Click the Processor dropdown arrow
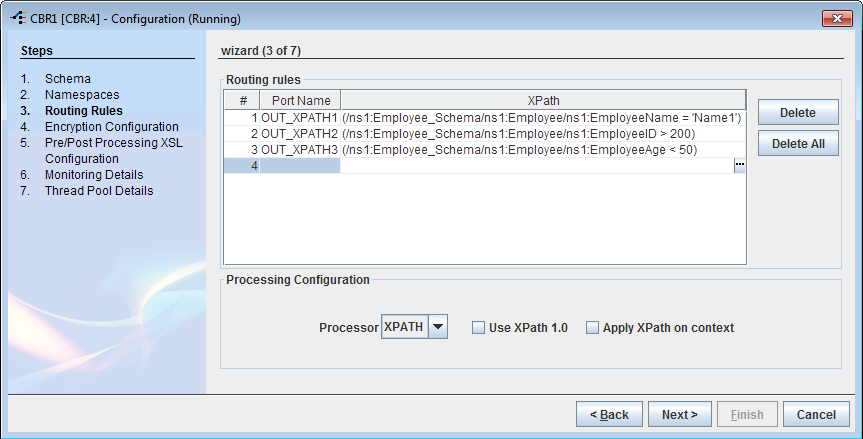Screen dimensions: 863x439 click(438, 327)
